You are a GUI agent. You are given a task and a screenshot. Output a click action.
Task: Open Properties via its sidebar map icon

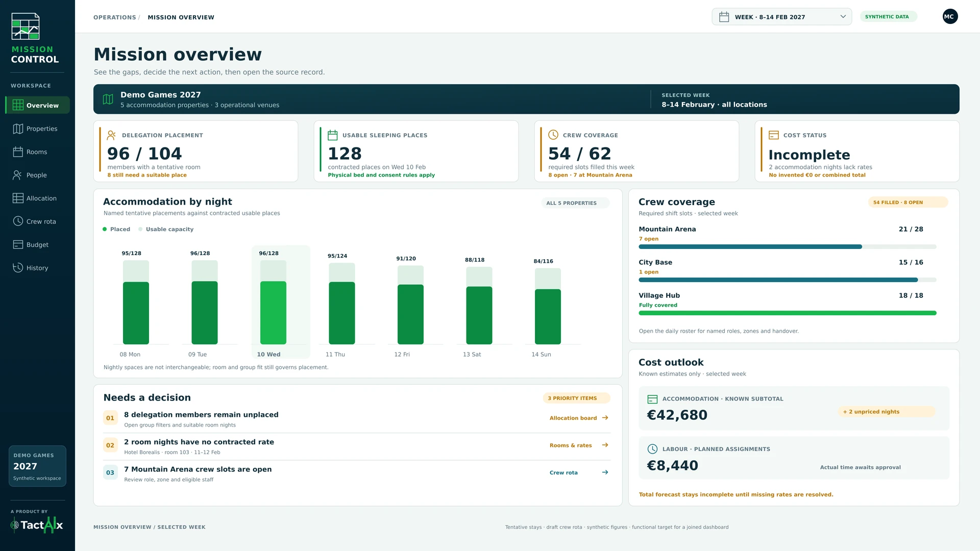coord(18,129)
